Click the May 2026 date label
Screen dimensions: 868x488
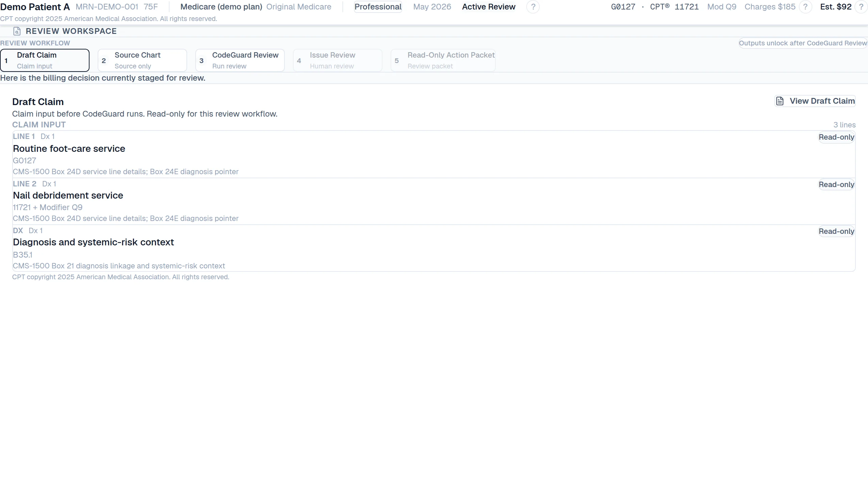432,7
